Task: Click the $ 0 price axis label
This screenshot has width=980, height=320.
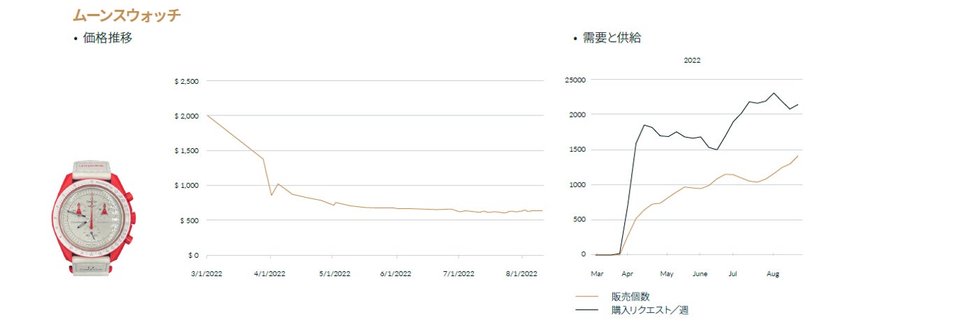Action: click(x=192, y=256)
